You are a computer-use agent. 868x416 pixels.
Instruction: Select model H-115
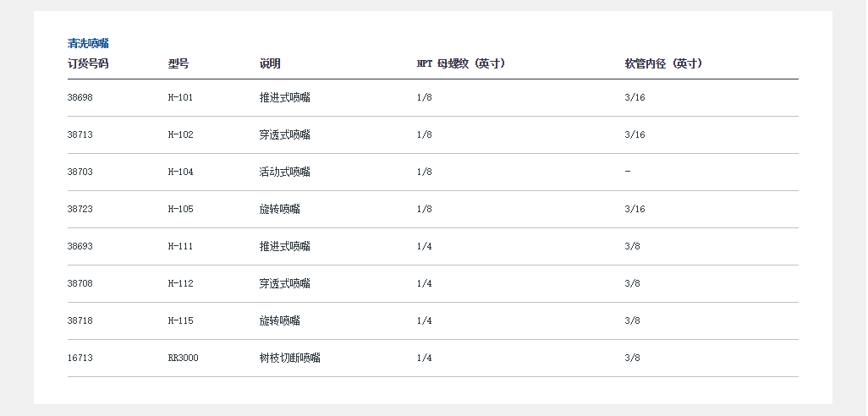[181, 321]
